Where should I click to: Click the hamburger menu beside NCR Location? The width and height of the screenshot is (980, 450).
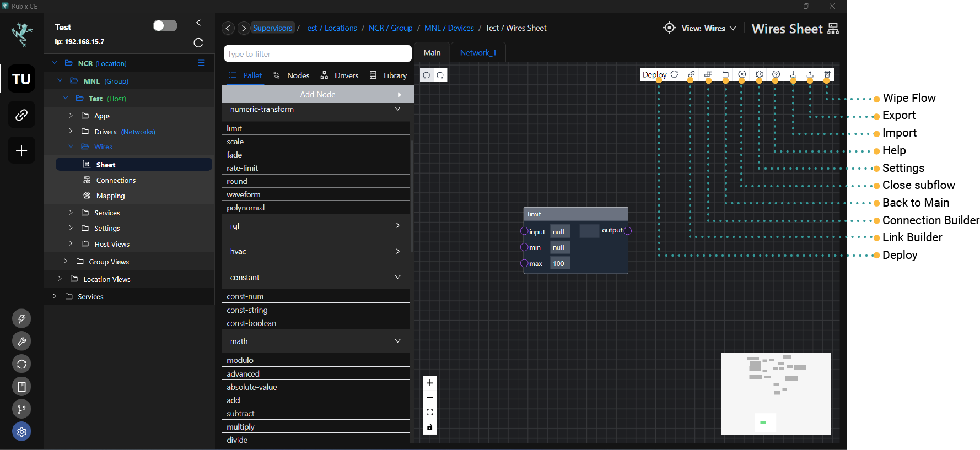point(201,63)
